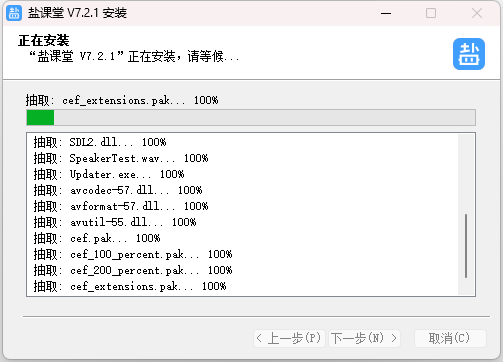Click the log list scrollbar thumb
The image size is (503, 362).
[x=466, y=246]
